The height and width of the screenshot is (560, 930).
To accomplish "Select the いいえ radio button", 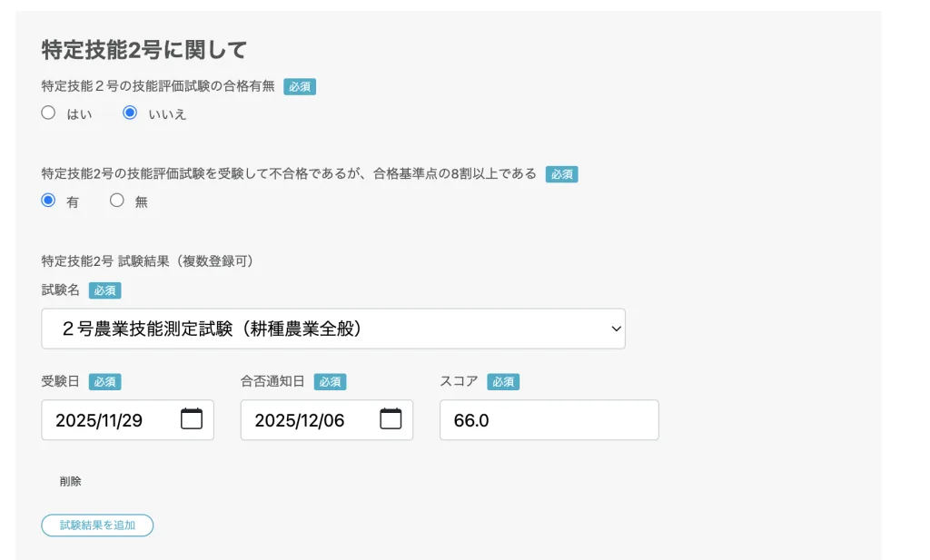I will click(130, 113).
